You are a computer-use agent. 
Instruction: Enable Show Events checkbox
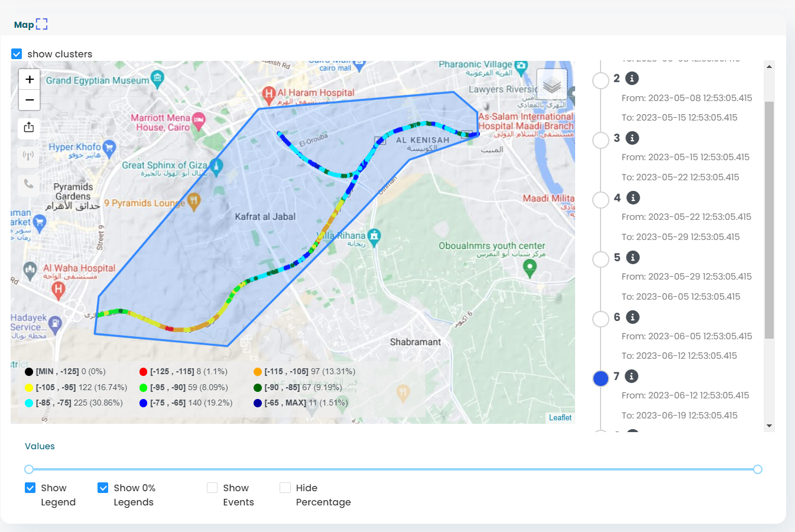pos(212,488)
